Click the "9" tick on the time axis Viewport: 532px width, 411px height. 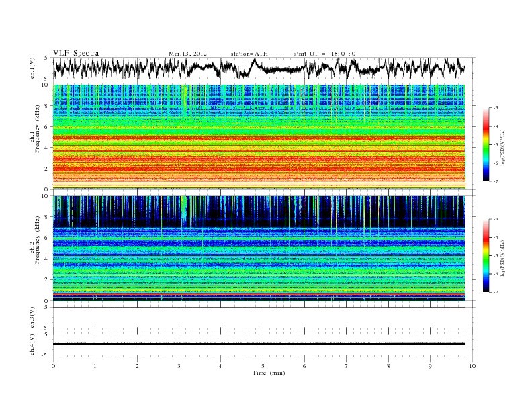pos(430,366)
